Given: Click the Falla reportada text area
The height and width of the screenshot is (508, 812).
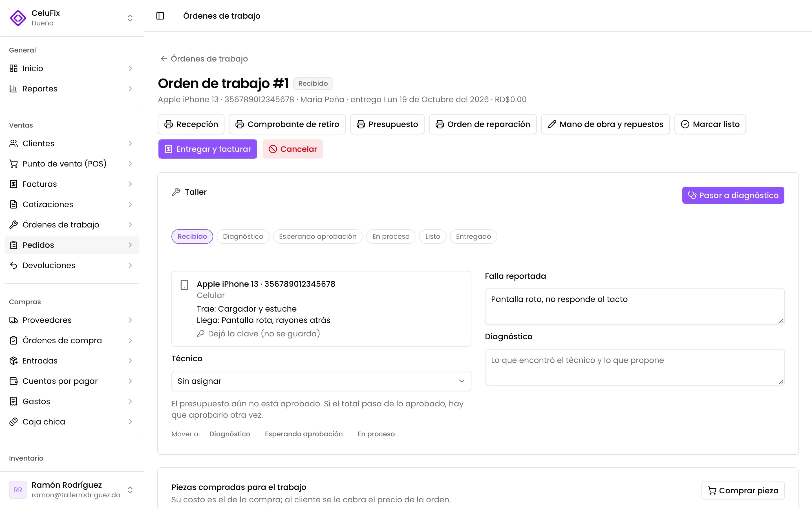Looking at the screenshot, I should coord(634,306).
